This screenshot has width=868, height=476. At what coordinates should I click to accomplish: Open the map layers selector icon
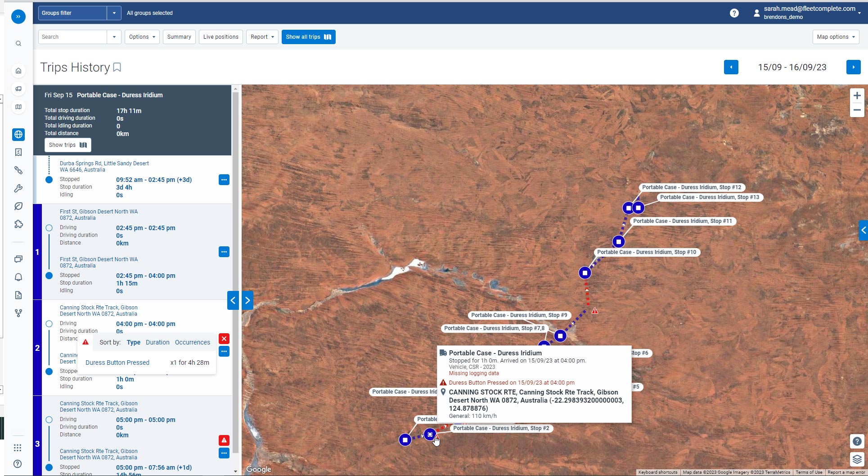point(856,459)
